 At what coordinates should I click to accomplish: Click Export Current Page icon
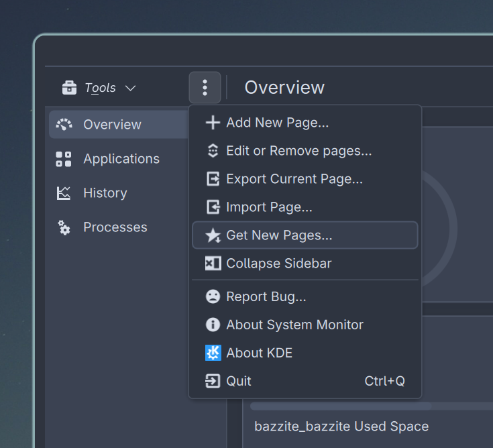pyautogui.click(x=213, y=179)
